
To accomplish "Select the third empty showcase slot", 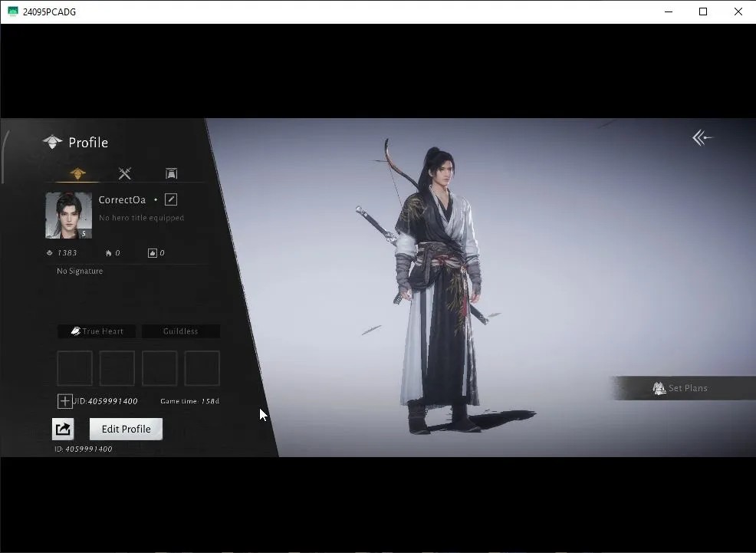I will click(x=159, y=368).
